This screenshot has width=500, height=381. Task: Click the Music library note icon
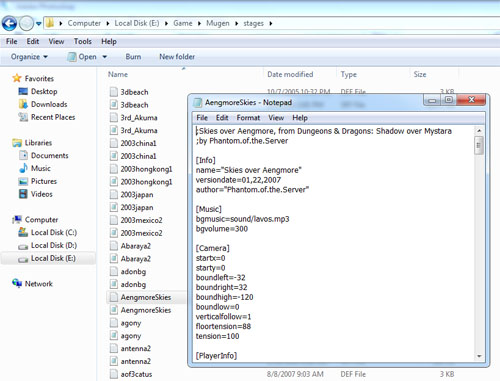click(23, 168)
